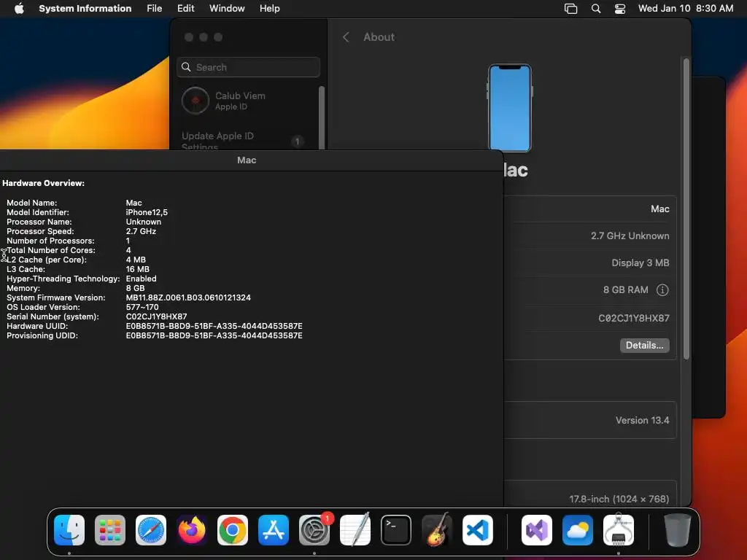This screenshot has width=747, height=560.
Task: Click the System Firmware Version value
Action: (188, 297)
